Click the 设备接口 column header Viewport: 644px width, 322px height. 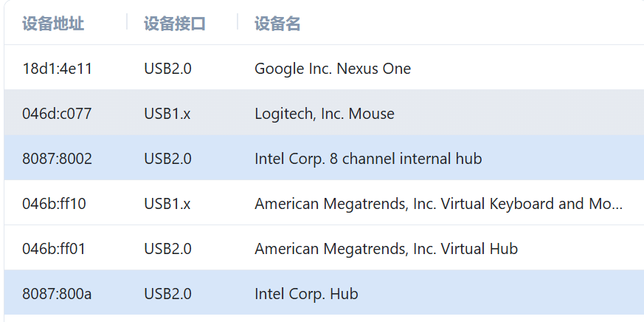tap(174, 24)
